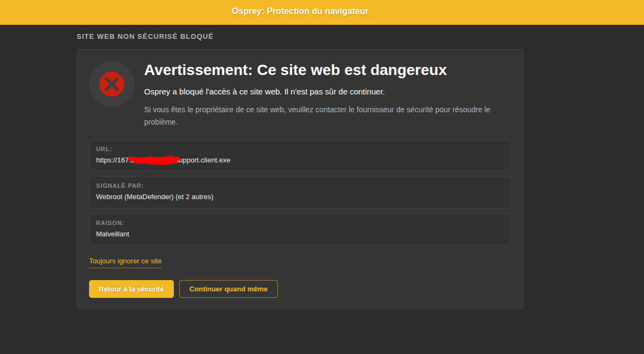
Task: Click 'Webroot (MetaDefender) (et 2 autres)' text
Action: click(x=154, y=197)
